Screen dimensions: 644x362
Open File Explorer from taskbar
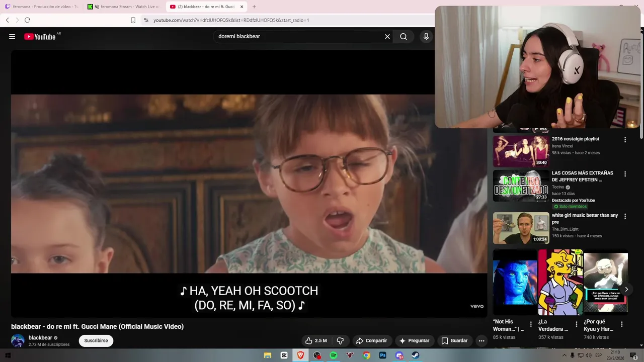tap(268, 355)
